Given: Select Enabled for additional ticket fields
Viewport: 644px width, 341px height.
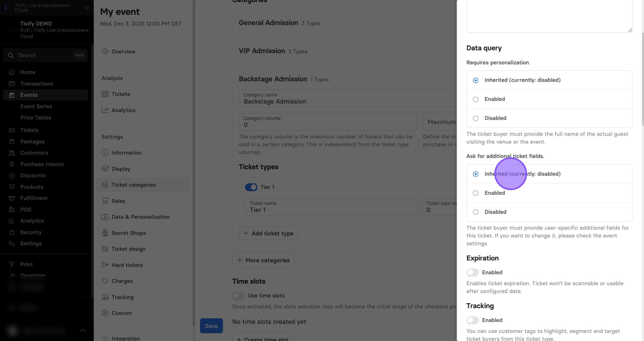Looking at the screenshot, I should tap(549, 193).
